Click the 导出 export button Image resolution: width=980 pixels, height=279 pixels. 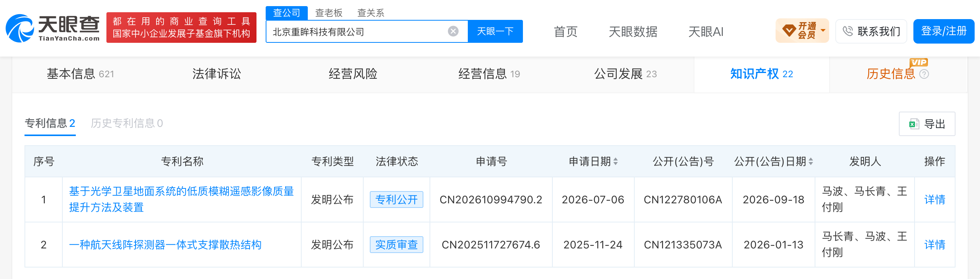tap(927, 124)
